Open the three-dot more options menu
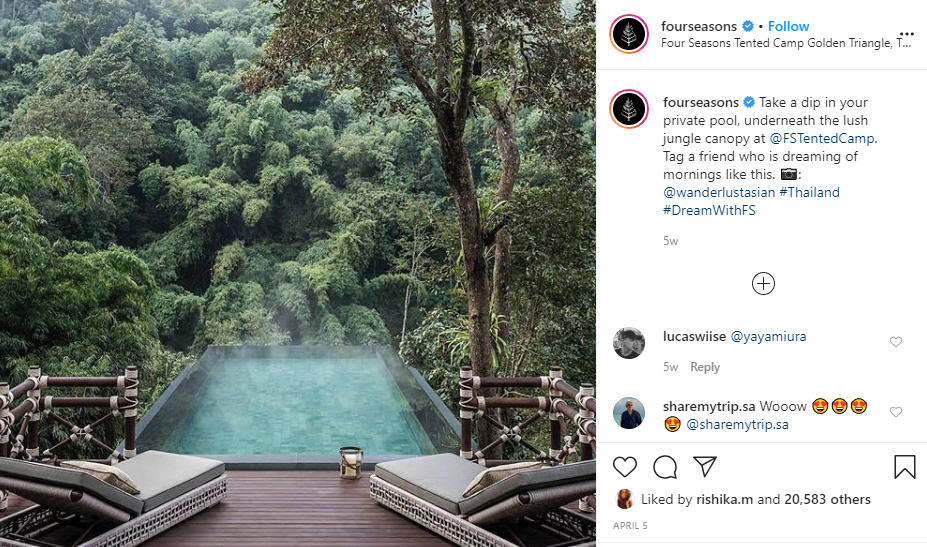The height and width of the screenshot is (547, 927). [906, 34]
